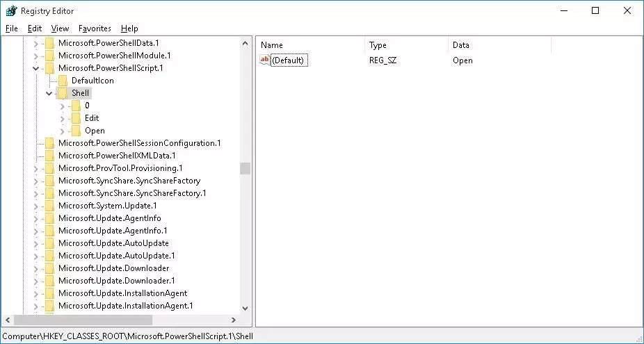Click the tree pane scroll down arrow
644x344 pixels.
coord(245,309)
